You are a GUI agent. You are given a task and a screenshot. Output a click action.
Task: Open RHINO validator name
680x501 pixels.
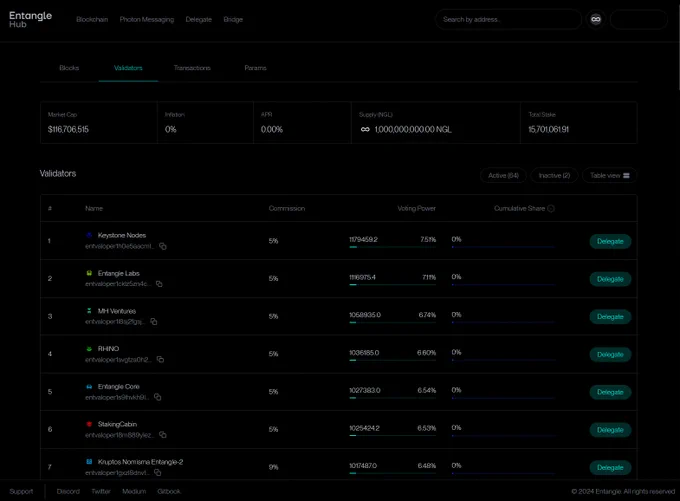pos(108,349)
